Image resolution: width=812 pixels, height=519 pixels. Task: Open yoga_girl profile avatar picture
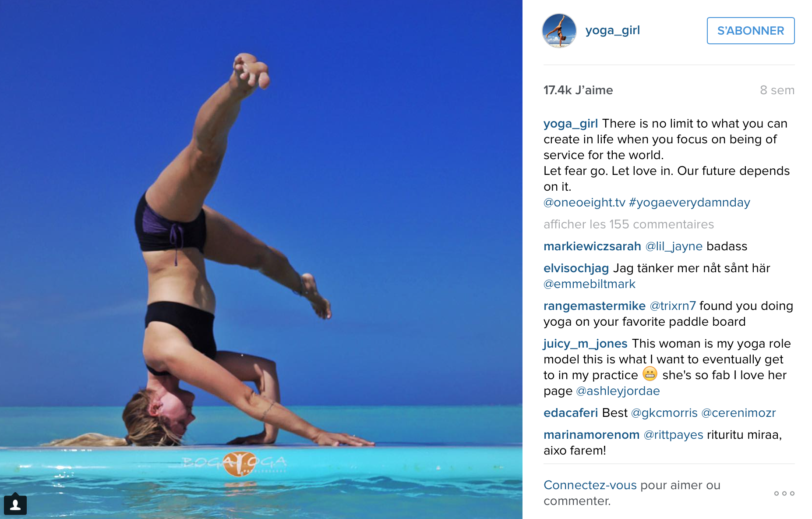[559, 31]
